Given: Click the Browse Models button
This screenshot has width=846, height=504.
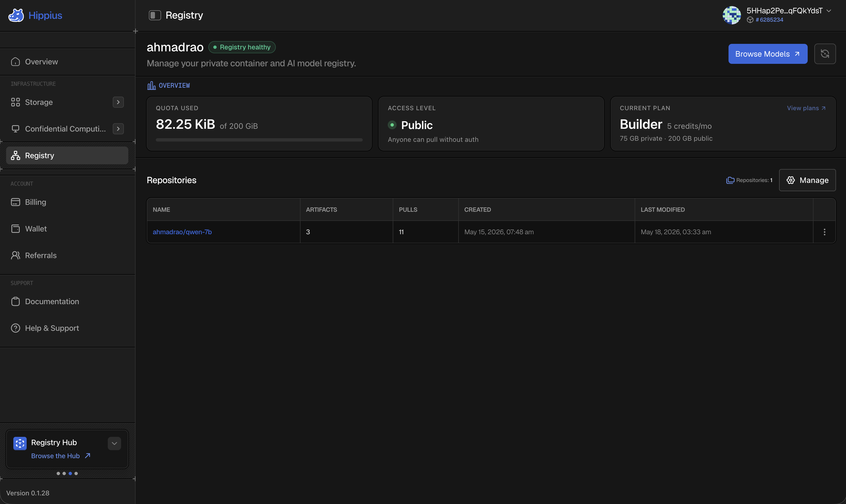Looking at the screenshot, I should point(767,54).
